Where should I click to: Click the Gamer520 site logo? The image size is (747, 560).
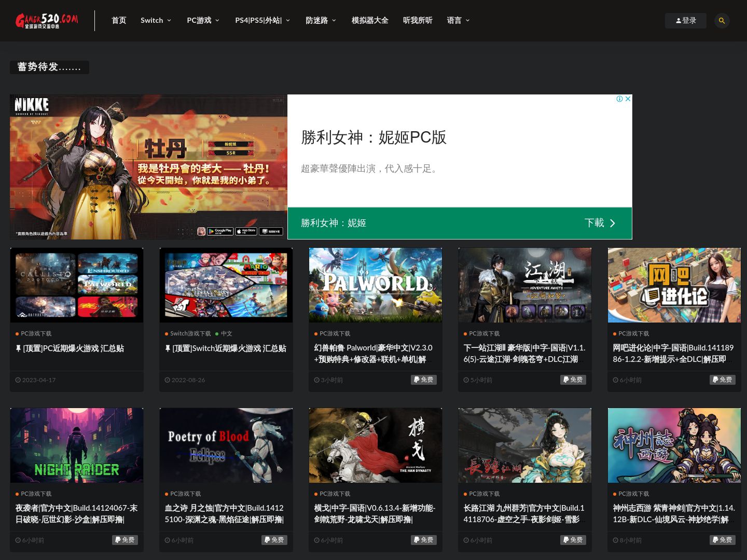tap(47, 21)
